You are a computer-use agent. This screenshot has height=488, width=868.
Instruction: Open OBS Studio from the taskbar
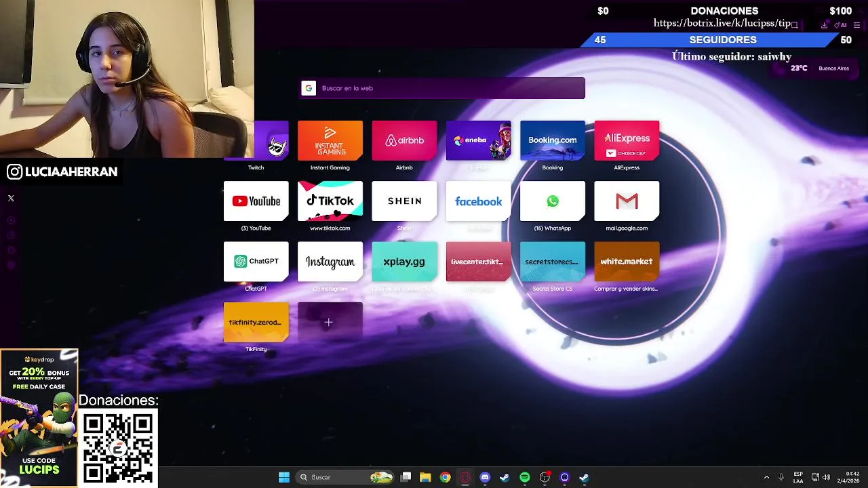click(x=545, y=477)
